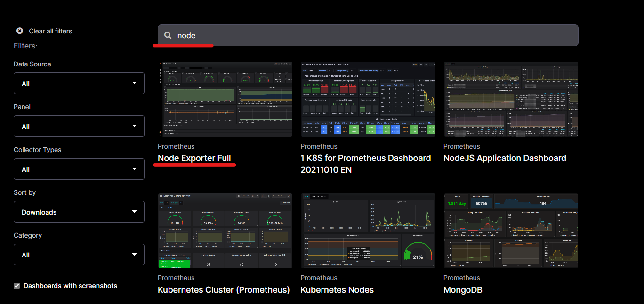Screen dimensions: 644x304
Task: Open the Kubernetes Nodes thumbnail
Action: point(368,231)
